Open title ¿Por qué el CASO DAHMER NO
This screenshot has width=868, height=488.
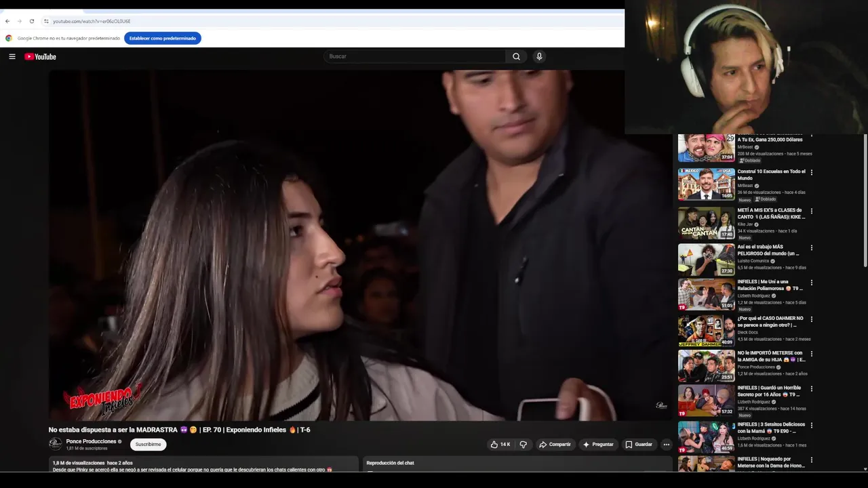tap(770, 321)
